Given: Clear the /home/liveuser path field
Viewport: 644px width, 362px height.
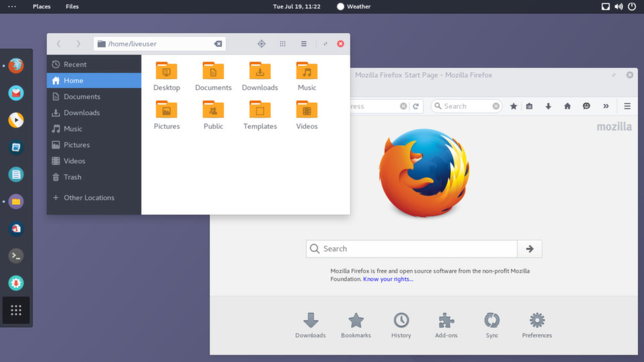Looking at the screenshot, I should tap(218, 44).
